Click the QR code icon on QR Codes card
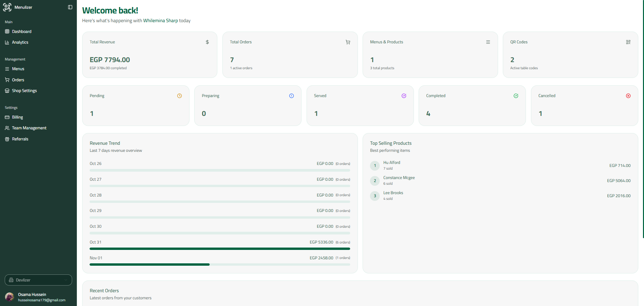644x306 pixels. click(628, 42)
